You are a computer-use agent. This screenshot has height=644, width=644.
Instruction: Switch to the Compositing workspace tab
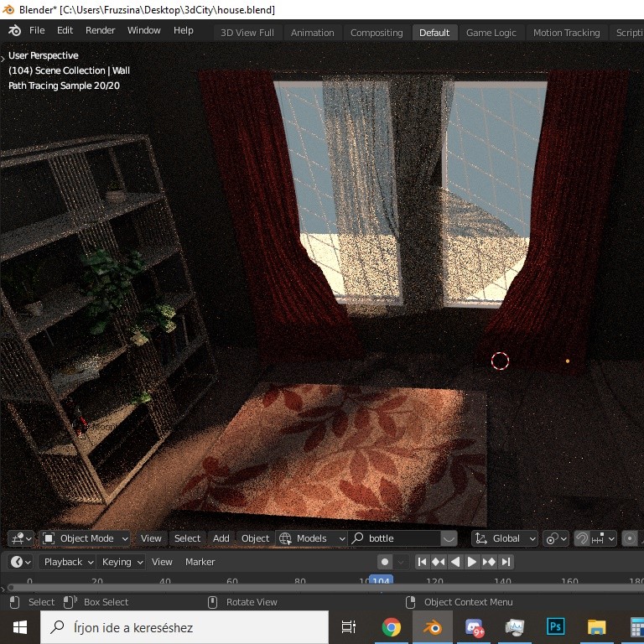377,33
